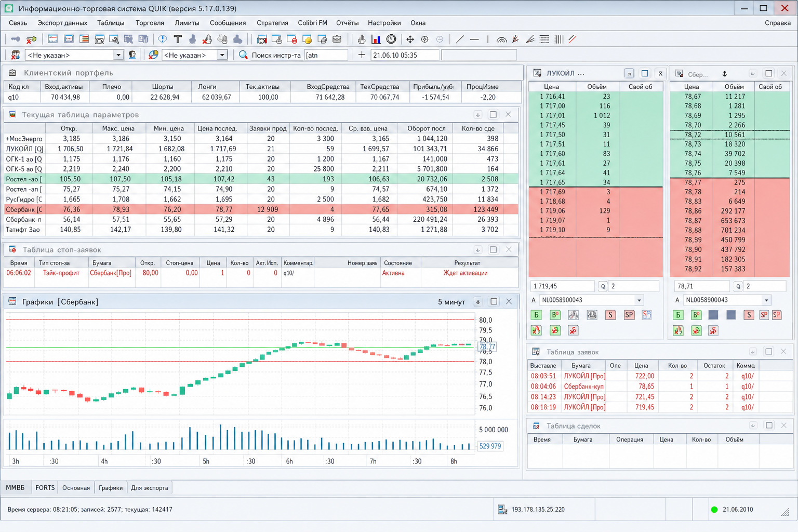This screenshot has height=532, width=798.
Task: Click the Поиск инстр-та search input field
Action: click(326, 55)
